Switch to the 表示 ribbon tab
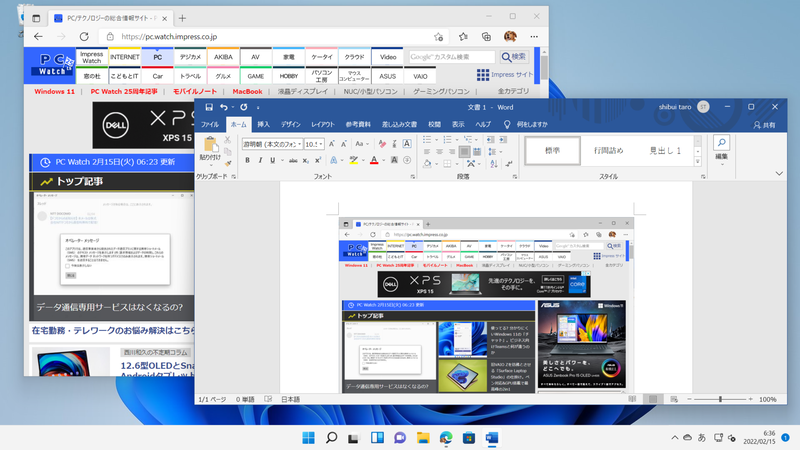The image size is (800, 450). (458, 124)
